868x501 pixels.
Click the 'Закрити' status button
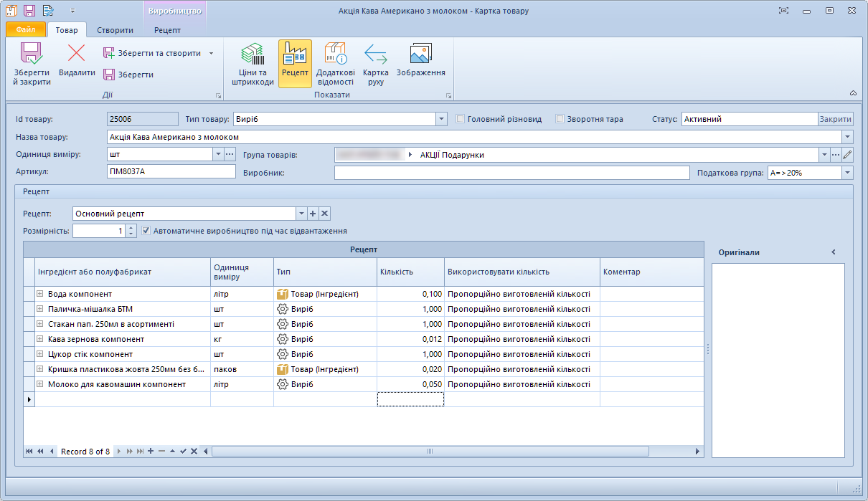(836, 119)
